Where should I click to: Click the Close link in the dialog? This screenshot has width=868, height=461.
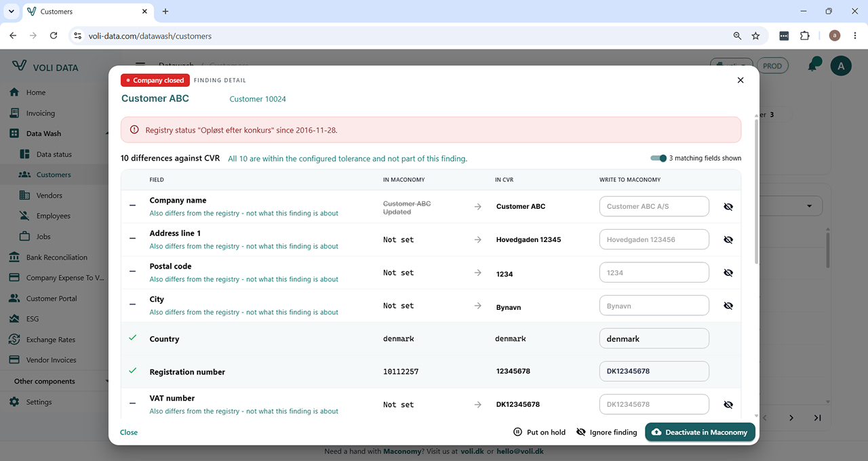(x=129, y=432)
